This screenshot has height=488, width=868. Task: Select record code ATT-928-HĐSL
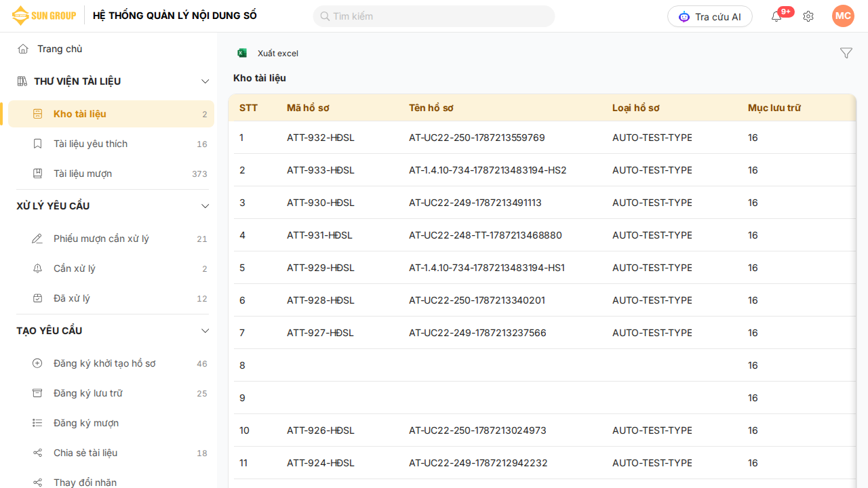321,300
